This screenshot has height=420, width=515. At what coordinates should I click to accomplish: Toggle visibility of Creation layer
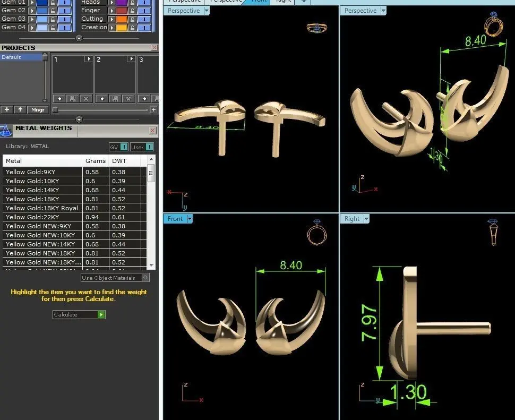click(x=144, y=28)
